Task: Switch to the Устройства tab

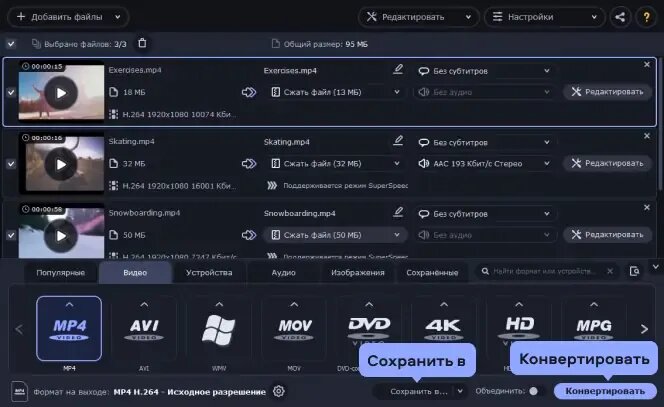Action: pos(209,272)
